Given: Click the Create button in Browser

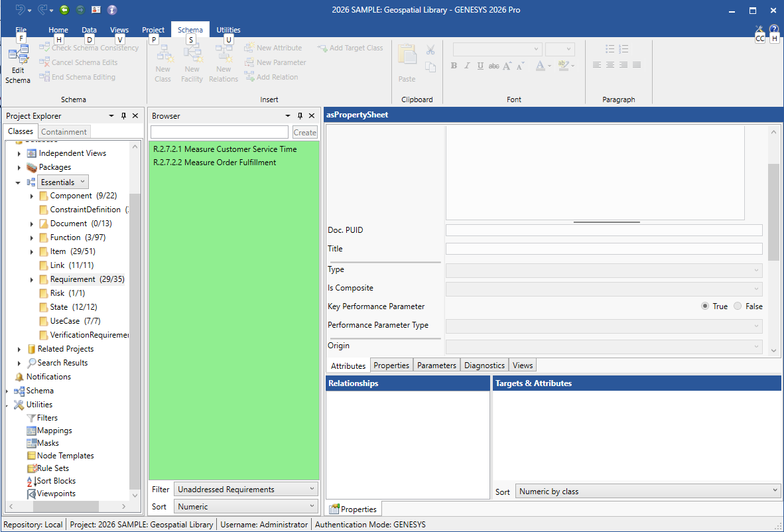Looking at the screenshot, I should click(x=305, y=132).
